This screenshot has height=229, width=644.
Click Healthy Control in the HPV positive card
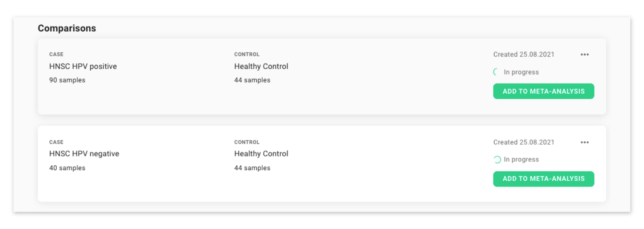(x=261, y=66)
